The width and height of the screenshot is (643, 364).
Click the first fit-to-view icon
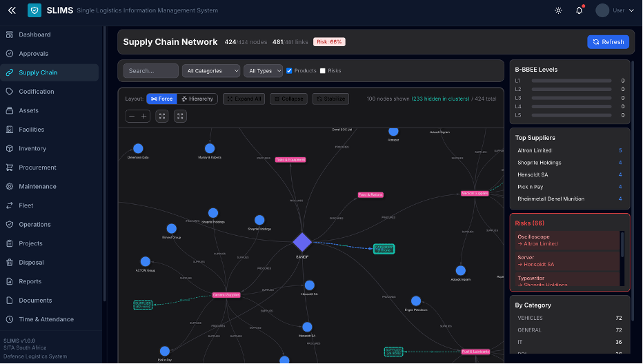(x=163, y=117)
